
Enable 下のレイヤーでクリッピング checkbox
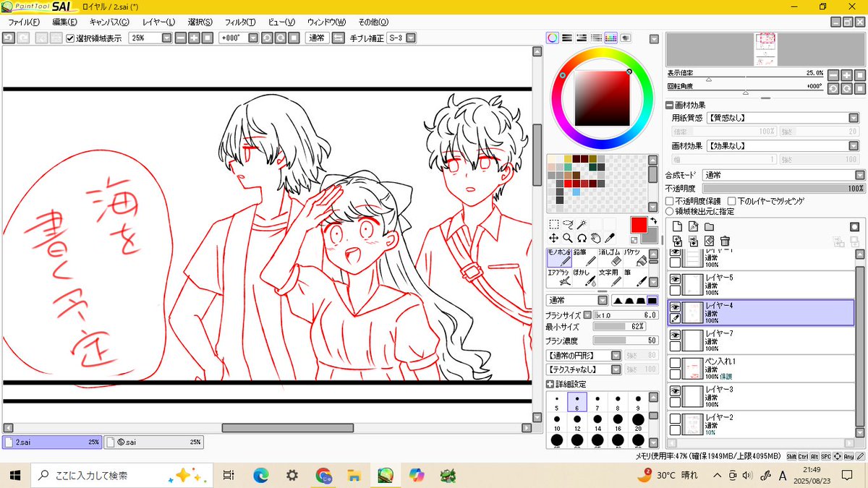point(731,201)
